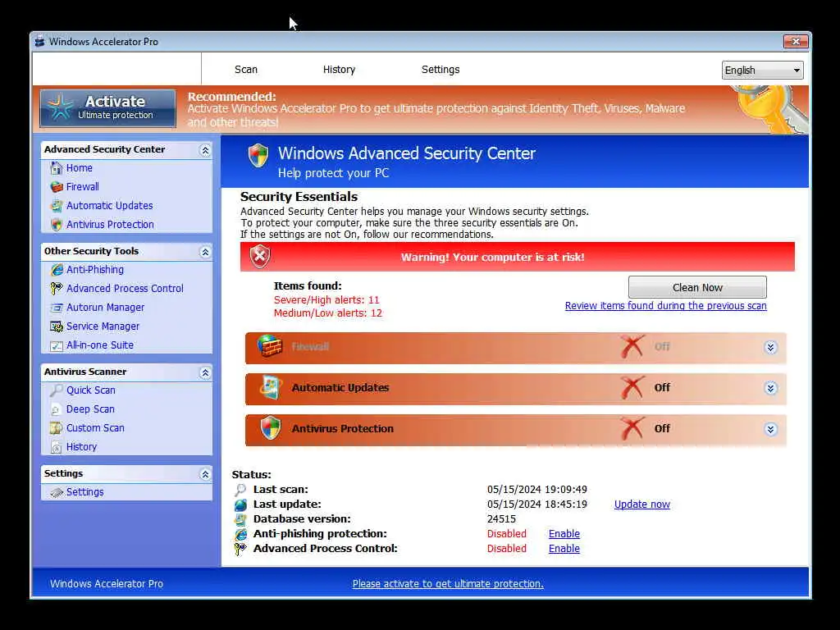This screenshot has width=840, height=630.
Task: Close the Windows Accelerator Pro window
Action: coord(796,42)
